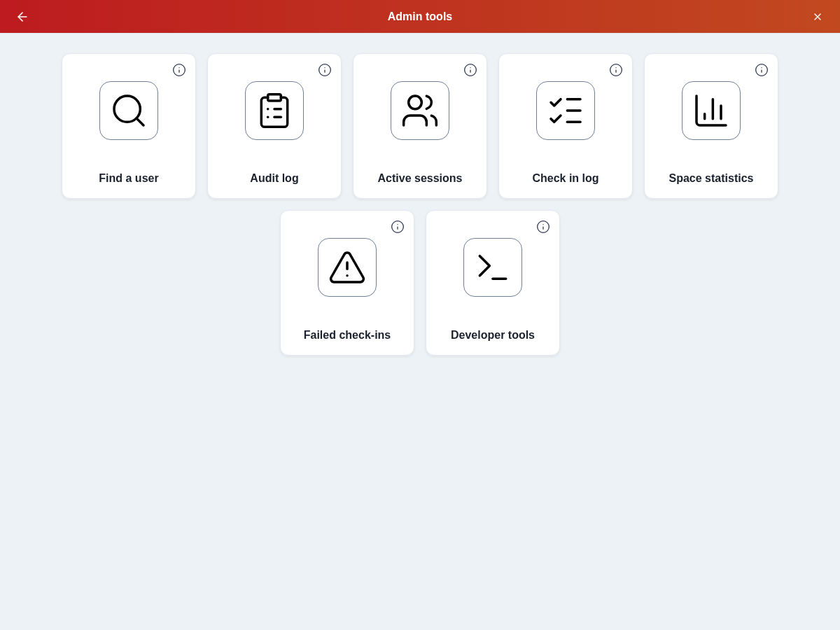
Task: Open the Find a user magnifier icon
Action: pyautogui.click(x=129, y=111)
